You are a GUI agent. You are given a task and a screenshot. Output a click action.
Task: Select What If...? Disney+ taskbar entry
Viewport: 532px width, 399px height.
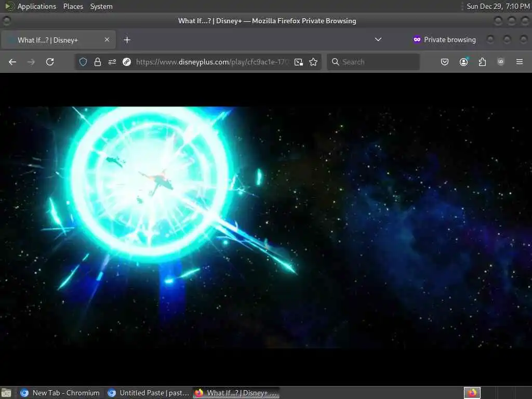point(236,393)
